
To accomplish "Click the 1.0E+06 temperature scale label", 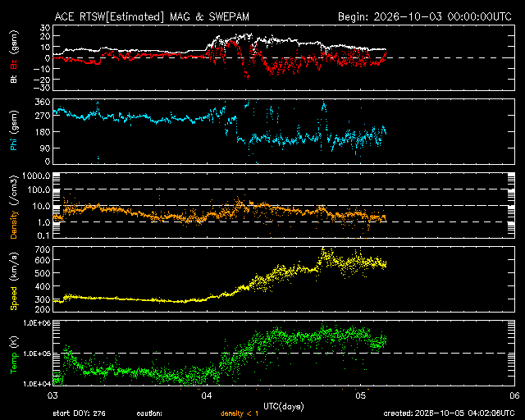I will click(37, 323).
